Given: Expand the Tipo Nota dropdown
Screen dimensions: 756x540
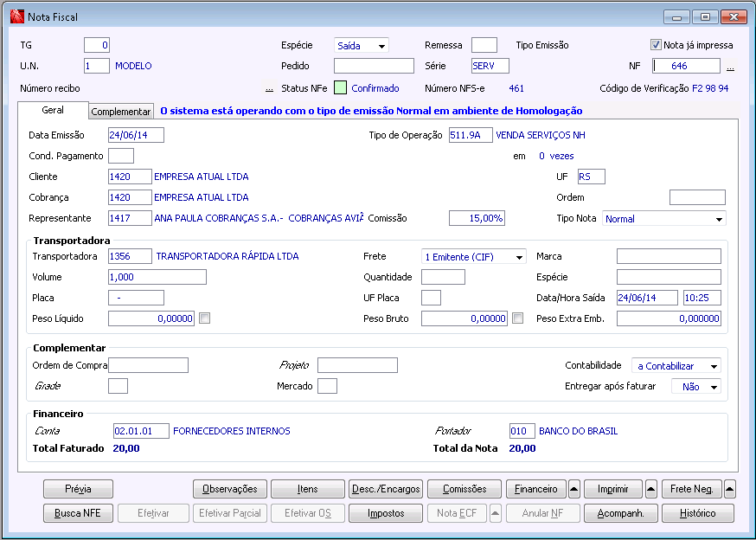Looking at the screenshot, I should [719, 219].
